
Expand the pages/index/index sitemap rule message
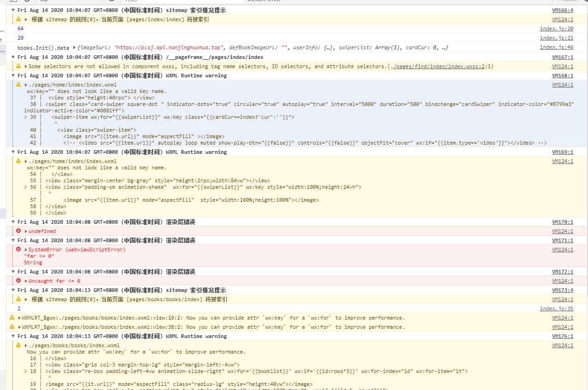tap(26, 19)
